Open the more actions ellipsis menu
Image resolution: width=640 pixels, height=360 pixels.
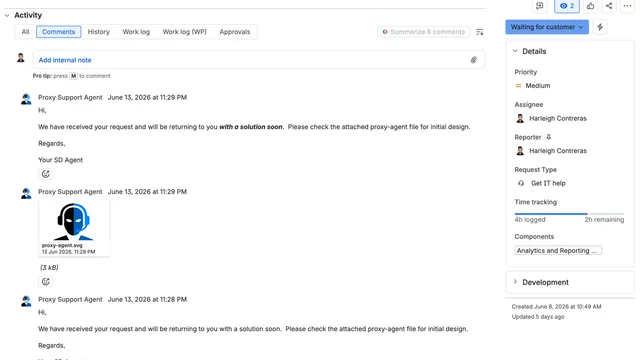627,6
